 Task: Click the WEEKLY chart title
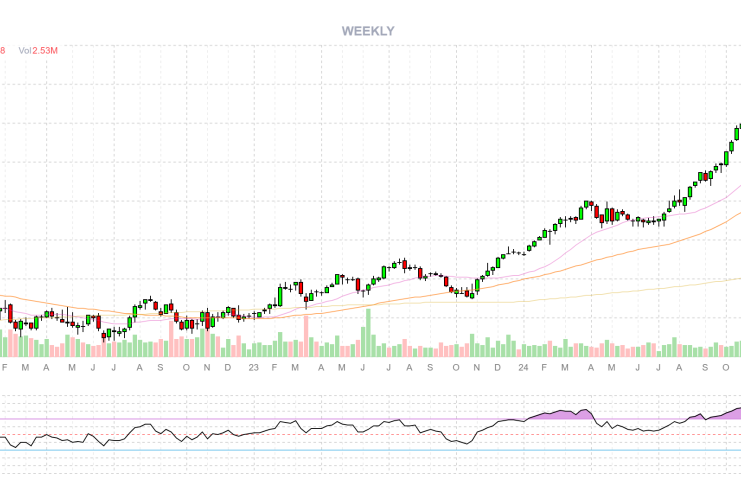[368, 31]
